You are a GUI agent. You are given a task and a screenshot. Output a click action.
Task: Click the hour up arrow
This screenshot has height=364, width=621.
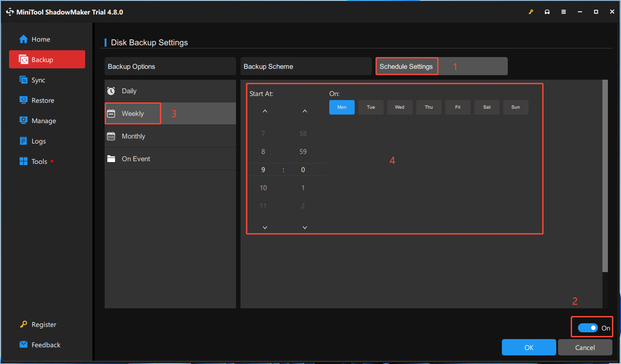(x=265, y=110)
